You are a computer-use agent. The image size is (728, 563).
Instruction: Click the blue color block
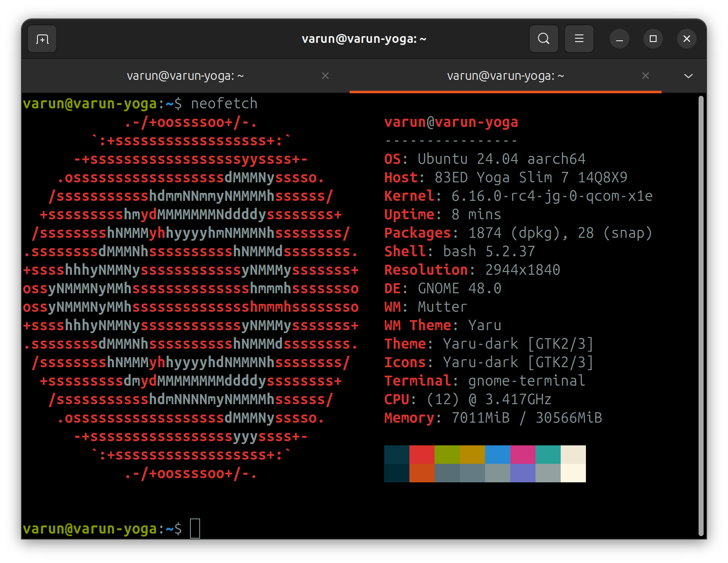pyautogui.click(x=498, y=455)
